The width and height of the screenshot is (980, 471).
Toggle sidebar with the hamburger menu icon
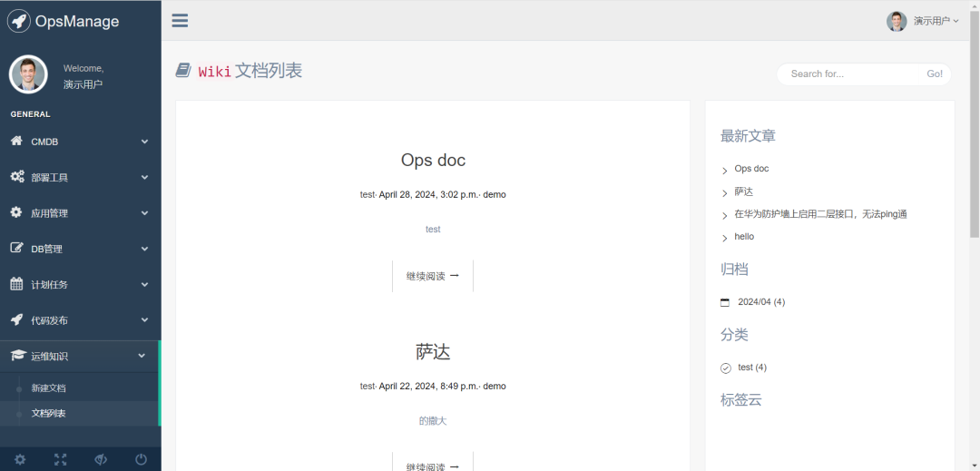pyautogui.click(x=180, y=21)
